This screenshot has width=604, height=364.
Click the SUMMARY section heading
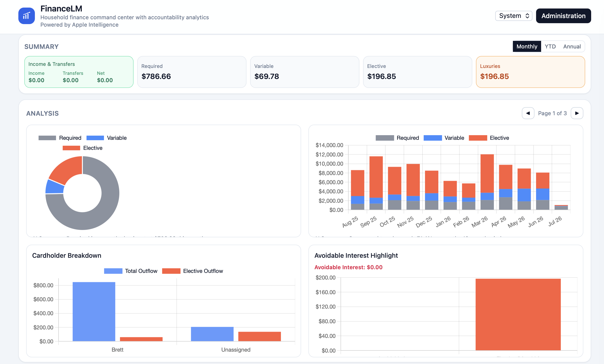42,47
